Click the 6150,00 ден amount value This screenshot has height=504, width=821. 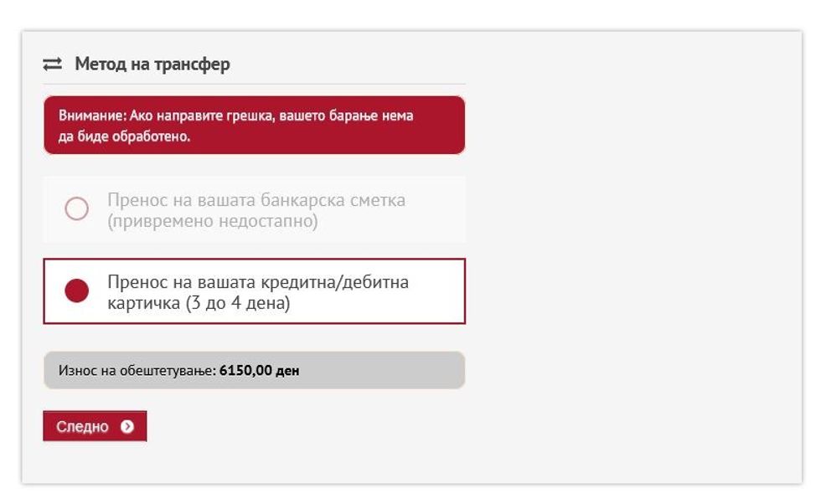coord(259,370)
